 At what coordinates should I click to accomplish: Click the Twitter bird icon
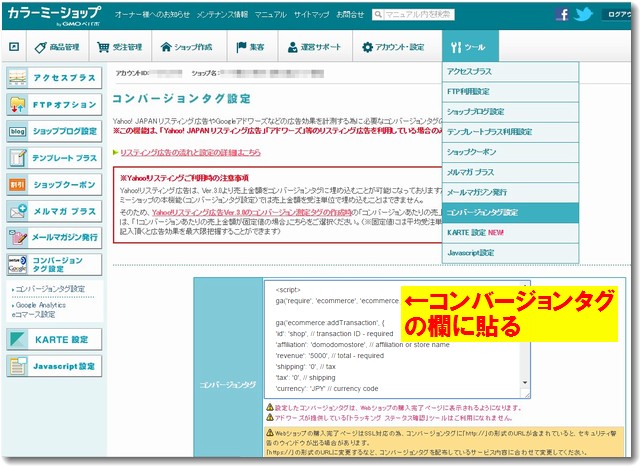point(583,14)
